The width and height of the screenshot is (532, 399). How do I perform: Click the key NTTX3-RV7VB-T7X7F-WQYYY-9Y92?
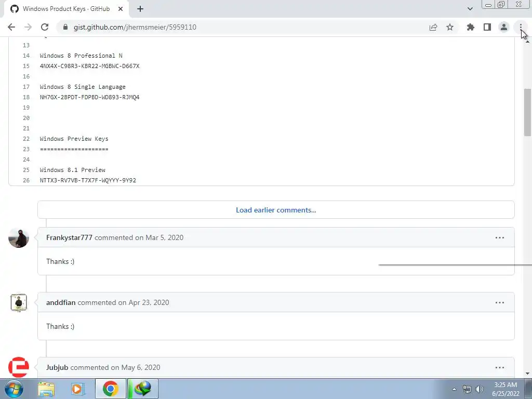tap(88, 180)
